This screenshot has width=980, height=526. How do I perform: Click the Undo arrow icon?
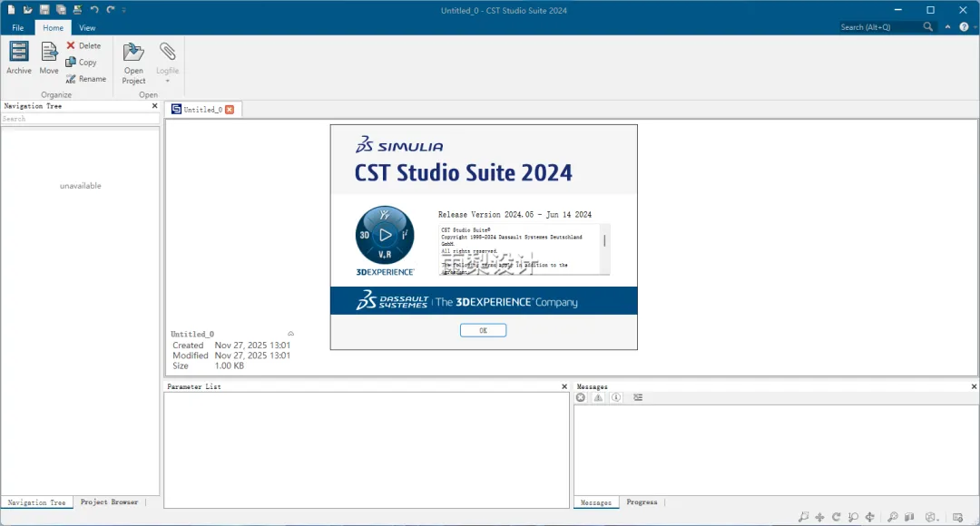point(94,9)
